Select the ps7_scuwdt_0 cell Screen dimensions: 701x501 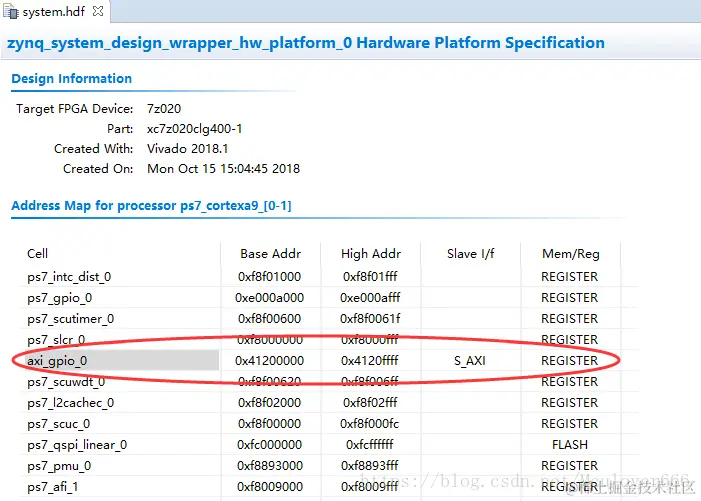click(66, 382)
